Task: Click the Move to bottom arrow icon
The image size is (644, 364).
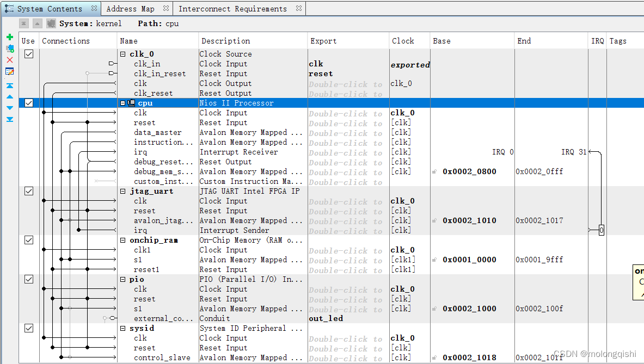Action: [x=10, y=119]
